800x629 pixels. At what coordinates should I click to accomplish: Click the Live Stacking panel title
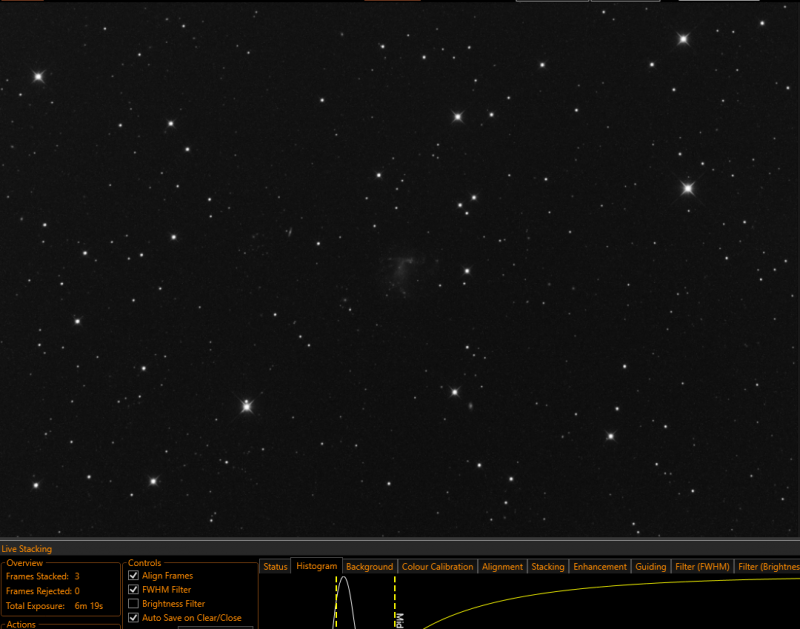click(x=27, y=549)
